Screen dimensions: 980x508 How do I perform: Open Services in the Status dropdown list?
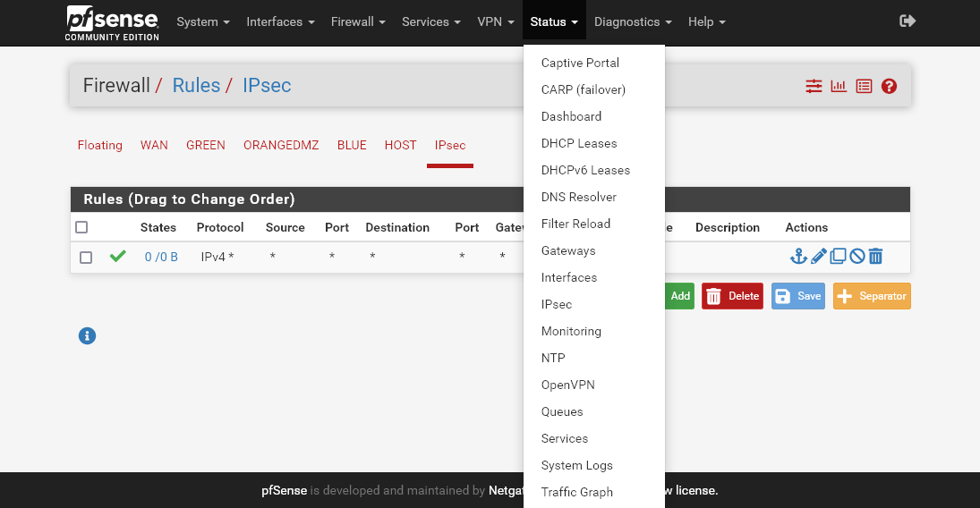click(x=593, y=439)
